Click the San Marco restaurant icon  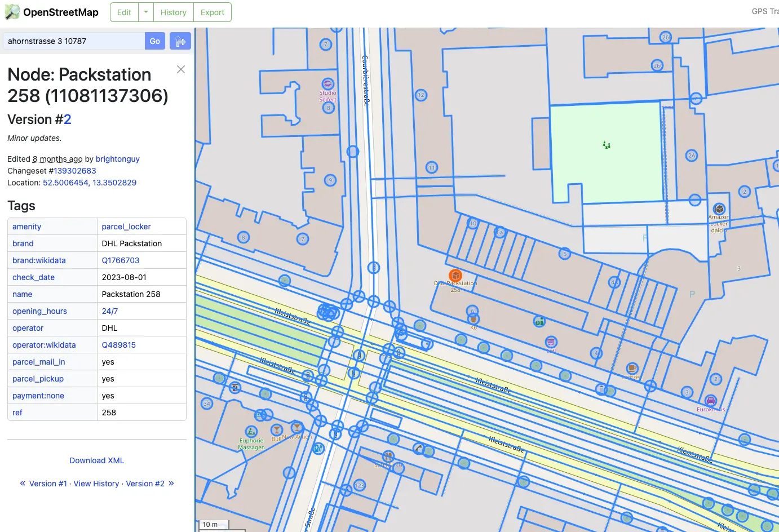(388, 455)
